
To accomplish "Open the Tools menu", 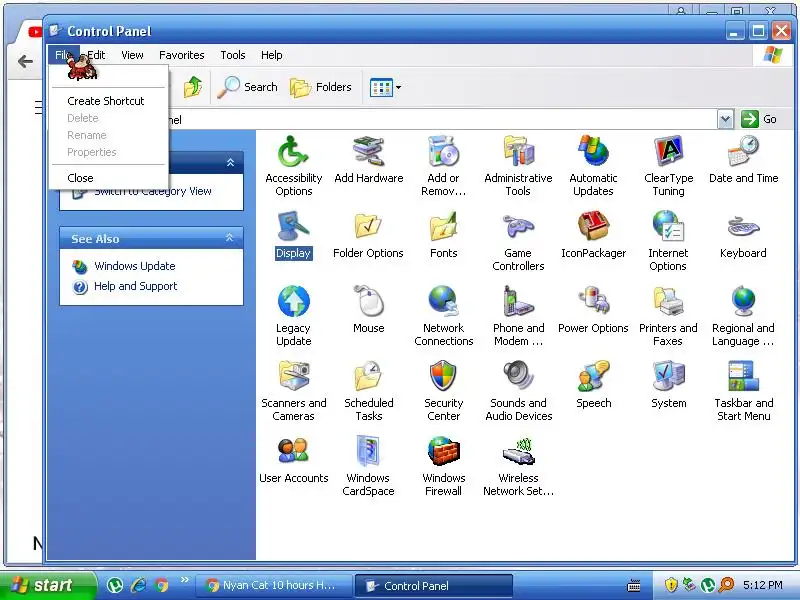I will [x=233, y=55].
